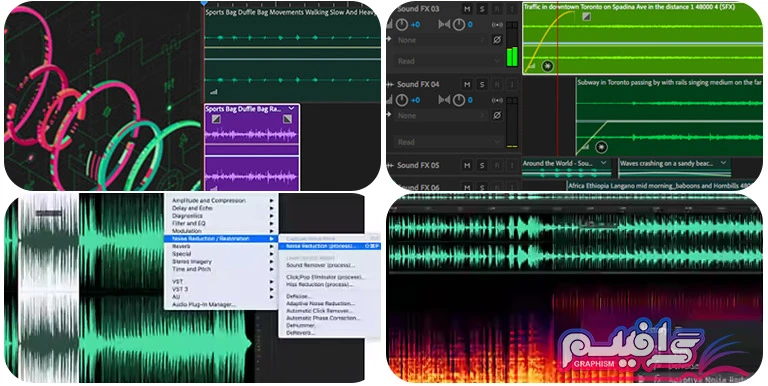Solo the Sound FX 03 track

482,9
